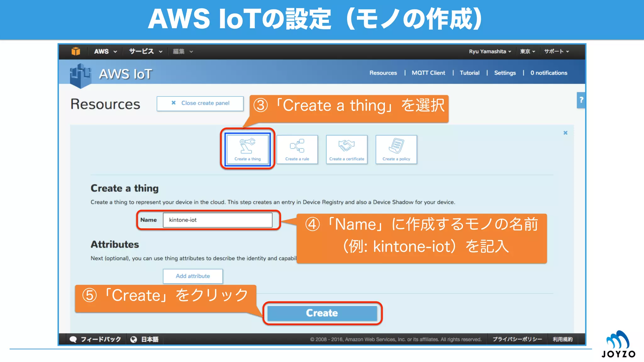The image size is (644, 362).
Task: Click the Add attribute button
Action: tap(193, 276)
